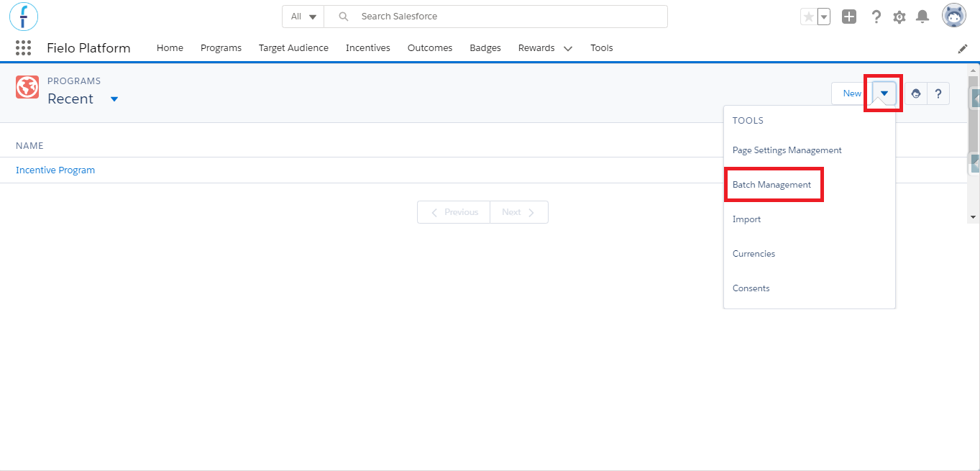Focus the Search Salesforce field
The width and height of the screenshot is (980, 471).
point(496,17)
